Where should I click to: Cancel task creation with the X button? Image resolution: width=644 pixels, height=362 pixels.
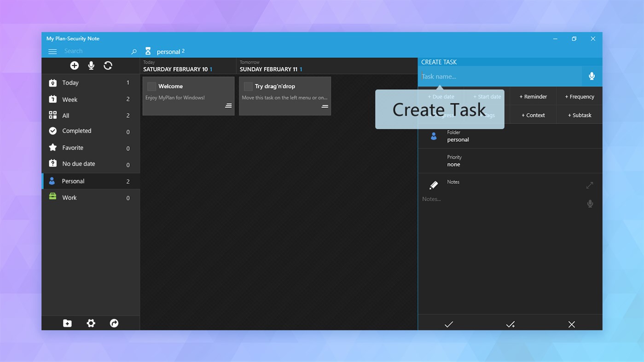pyautogui.click(x=571, y=324)
